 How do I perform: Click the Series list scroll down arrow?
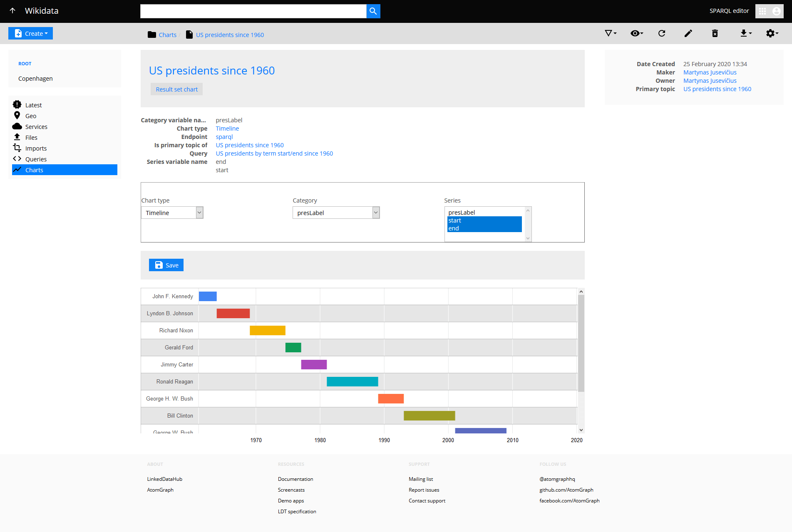[x=528, y=238]
